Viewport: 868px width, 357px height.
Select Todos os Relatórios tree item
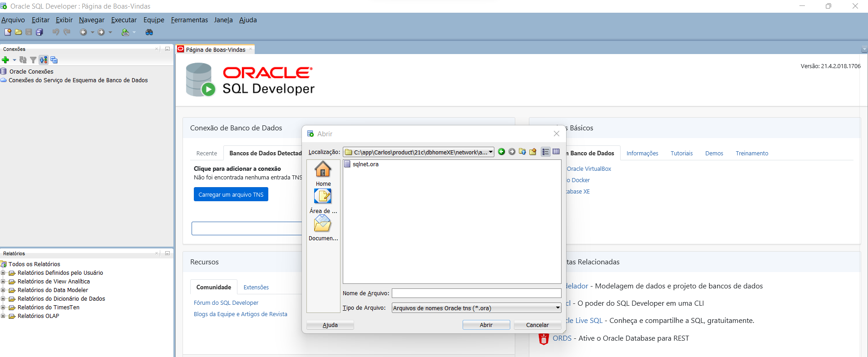pyautogui.click(x=34, y=264)
